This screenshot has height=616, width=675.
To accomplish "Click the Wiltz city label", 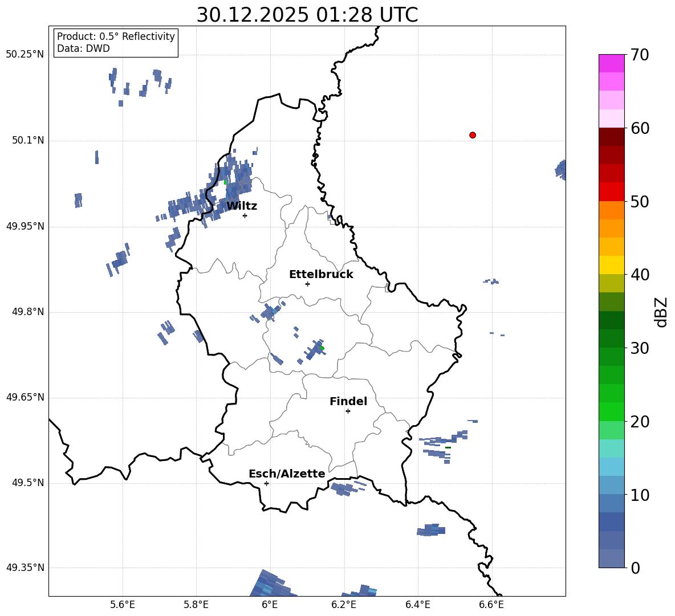I will coord(242,206).
